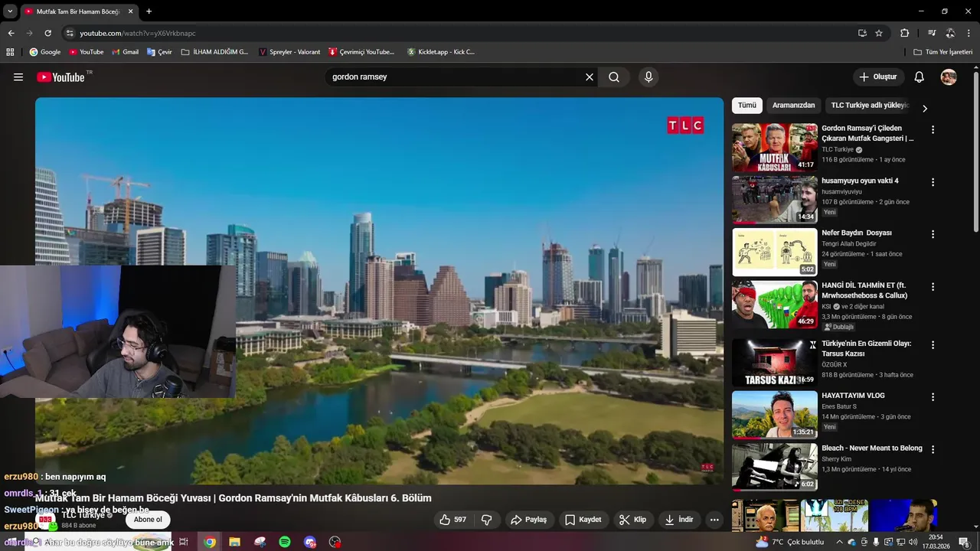Download the video with İndir
This screenshot has height=551, width=980.
click(679, 520)
